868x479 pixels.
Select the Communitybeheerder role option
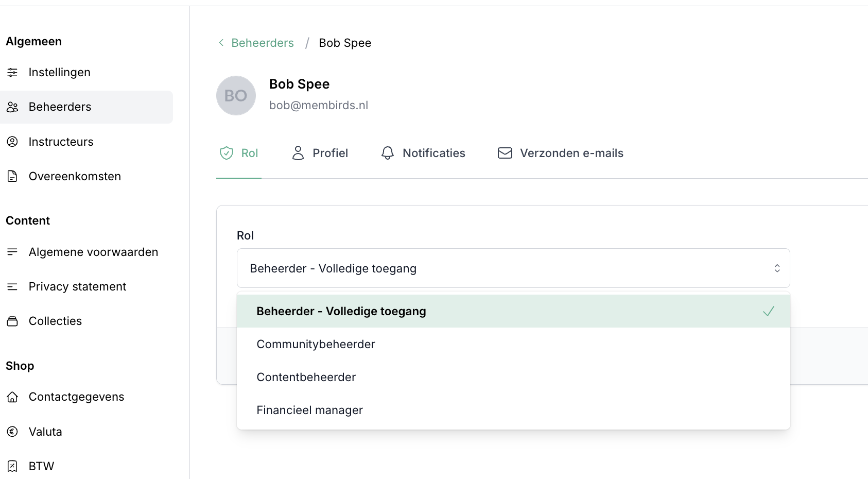tap(316, 344)
